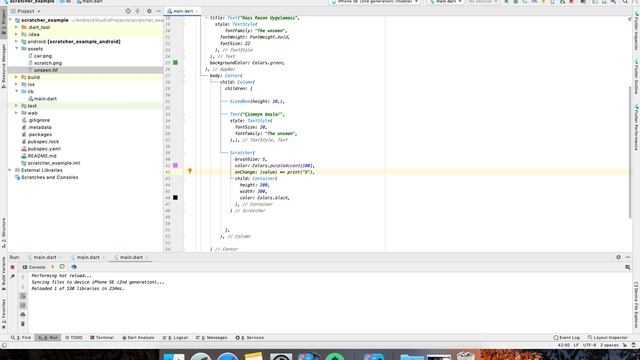Screen dimensions: 640x360
Task: Open Find tool window
Action: (21, 338)
